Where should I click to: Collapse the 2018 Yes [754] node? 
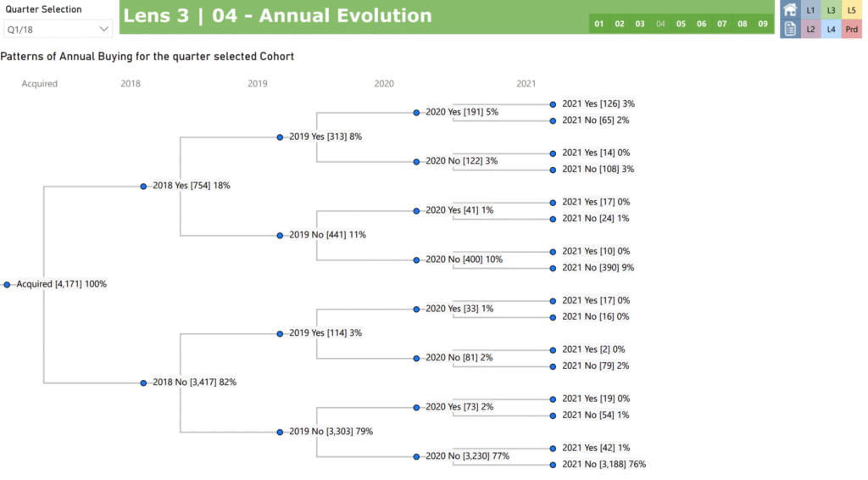click(143, 186)
